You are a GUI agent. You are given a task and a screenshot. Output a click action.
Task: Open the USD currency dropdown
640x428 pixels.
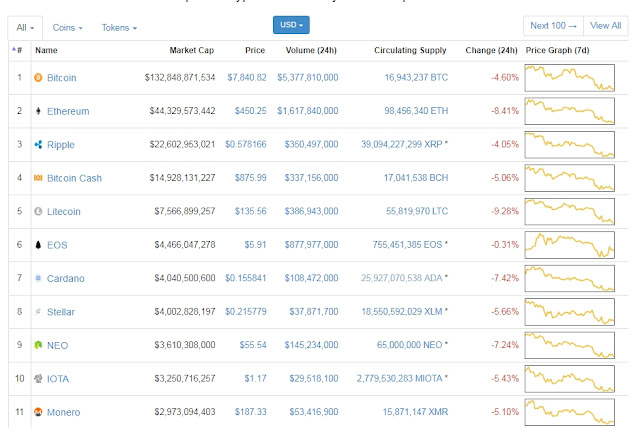tap(291, 25)
